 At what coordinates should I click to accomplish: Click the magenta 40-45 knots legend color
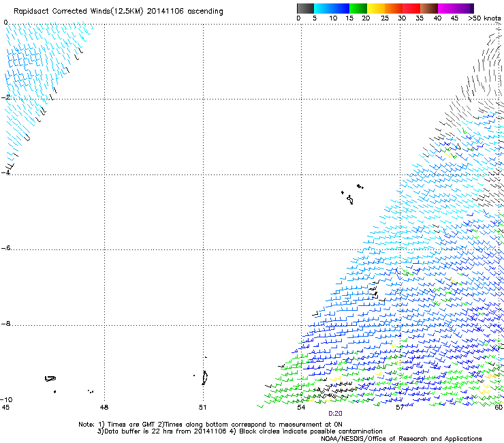447,8
